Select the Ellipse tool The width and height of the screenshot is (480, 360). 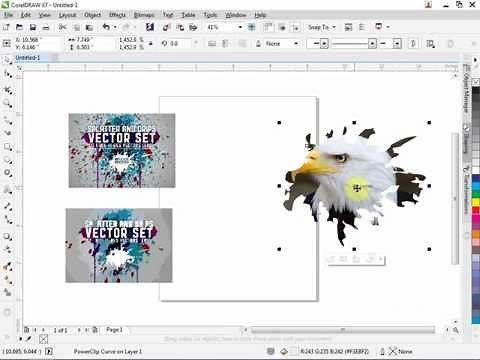(x=7, y=160)
